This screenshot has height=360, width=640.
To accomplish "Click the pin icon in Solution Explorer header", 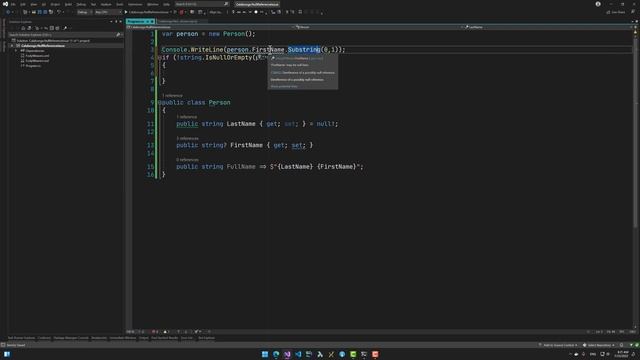I will (x=116, y=22).
